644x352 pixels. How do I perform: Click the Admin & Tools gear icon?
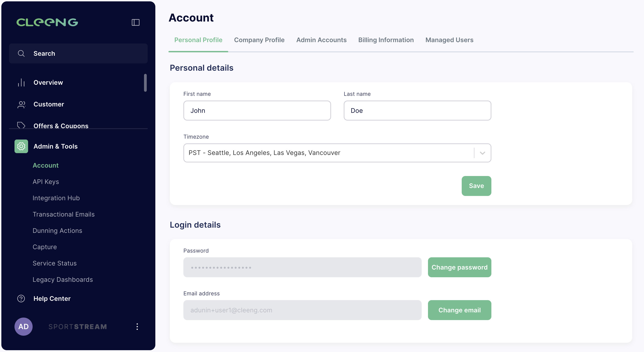pos(21,146)
